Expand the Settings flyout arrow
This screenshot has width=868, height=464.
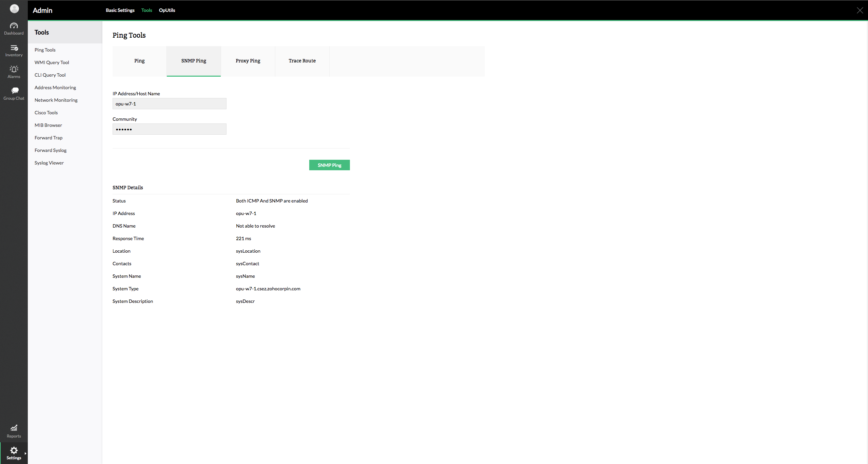25,453
